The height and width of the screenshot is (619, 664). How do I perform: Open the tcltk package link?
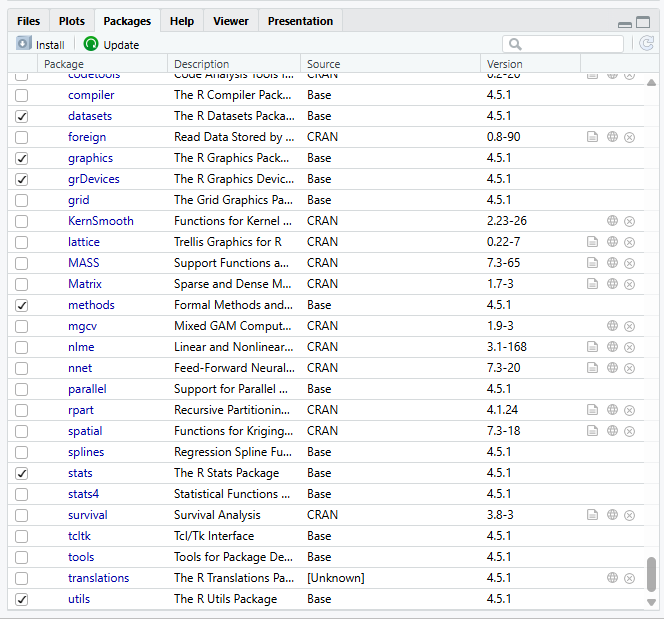click(79, 536)
